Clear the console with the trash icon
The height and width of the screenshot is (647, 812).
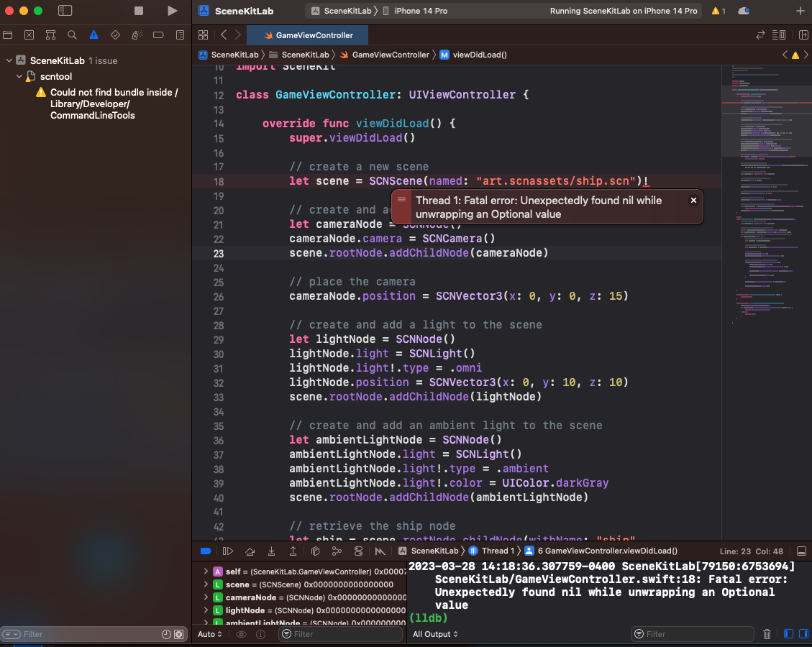click(x=767, y=634)
